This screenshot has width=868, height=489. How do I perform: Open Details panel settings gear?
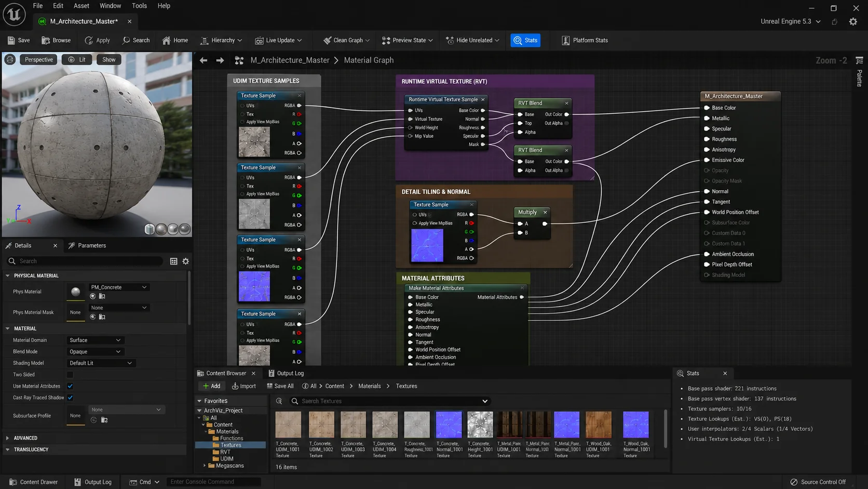pos(186,261)
